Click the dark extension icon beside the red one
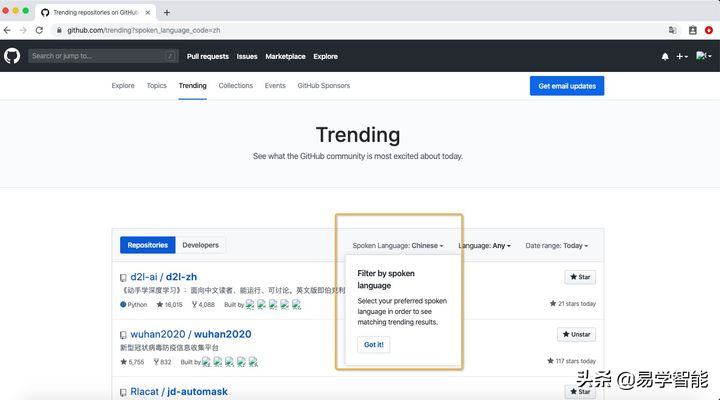Screen dimensions: 720x400 692,30
